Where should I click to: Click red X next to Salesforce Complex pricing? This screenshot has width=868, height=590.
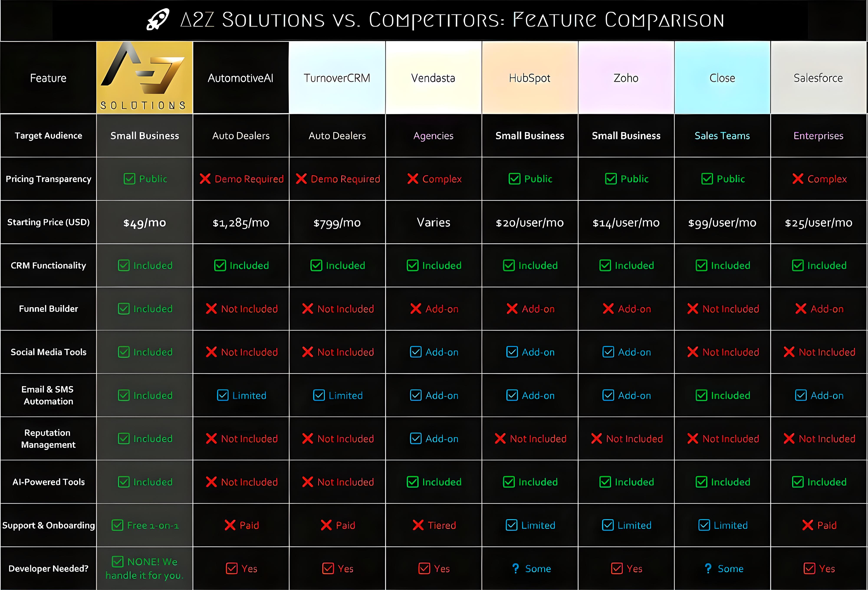pos(798,179)
